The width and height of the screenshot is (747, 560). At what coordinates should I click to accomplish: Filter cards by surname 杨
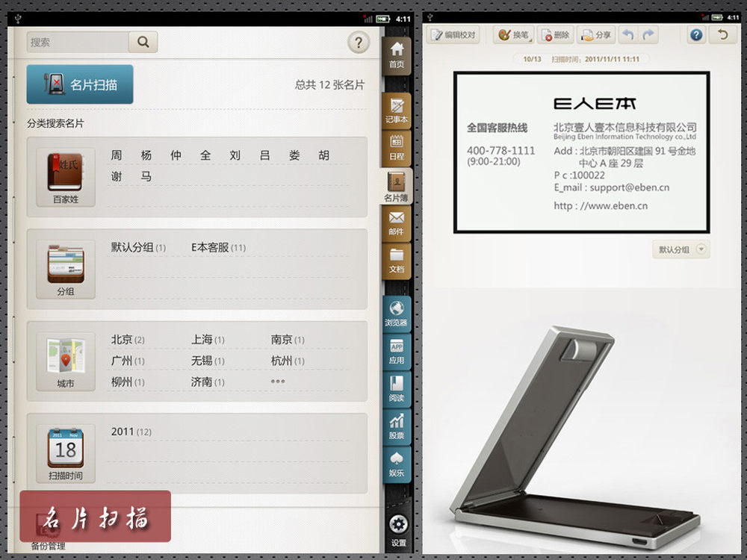146,155
